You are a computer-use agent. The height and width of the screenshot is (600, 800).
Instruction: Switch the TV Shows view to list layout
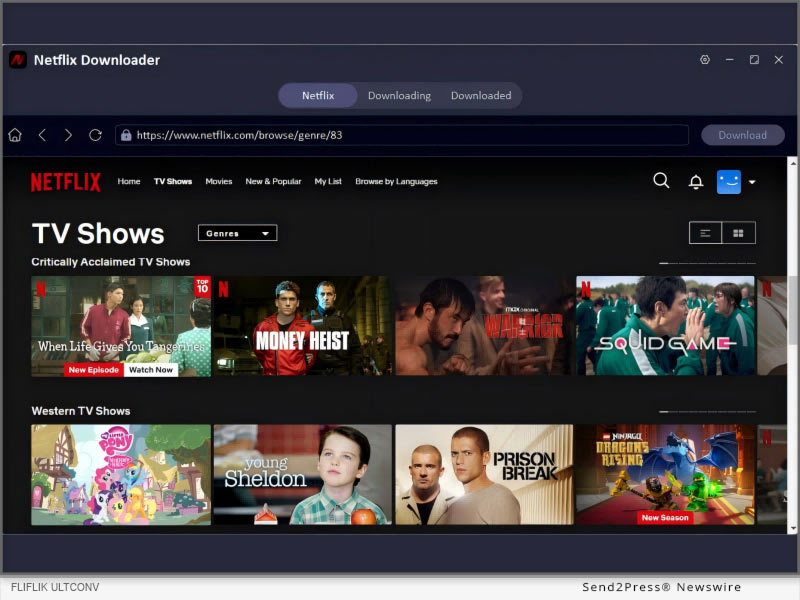tap(705, 232)
